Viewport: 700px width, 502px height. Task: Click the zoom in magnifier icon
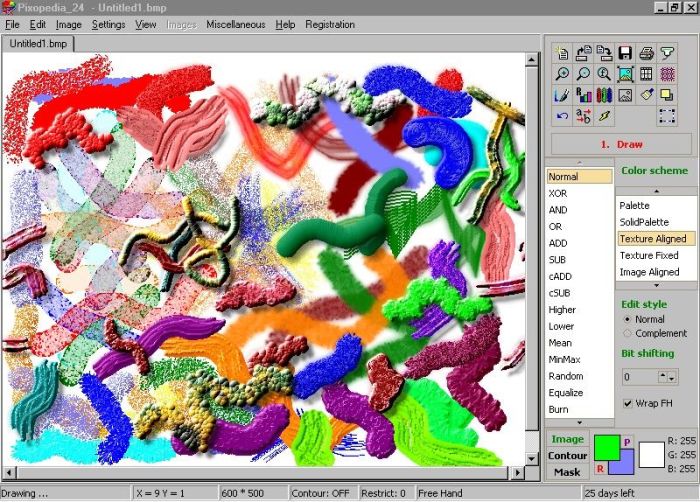pyautogui.click(x=562, y=74)
